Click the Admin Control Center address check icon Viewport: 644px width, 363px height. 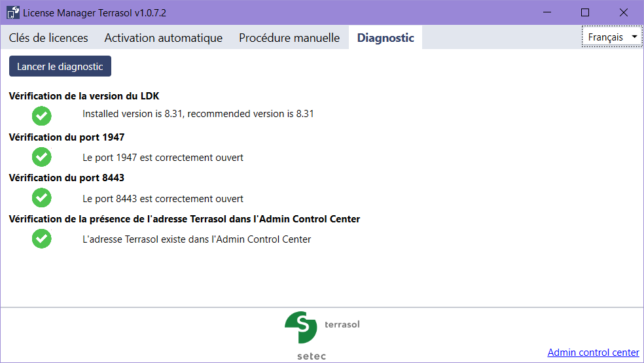41,239
